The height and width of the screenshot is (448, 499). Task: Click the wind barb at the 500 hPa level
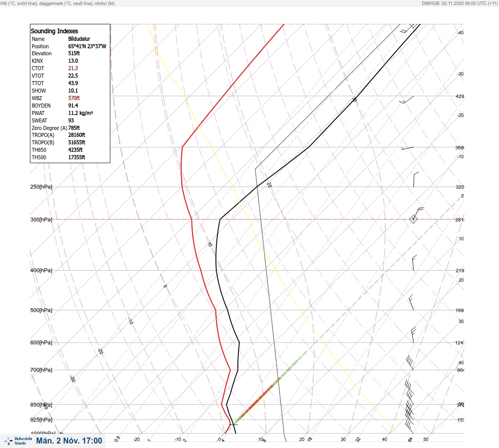411,303
